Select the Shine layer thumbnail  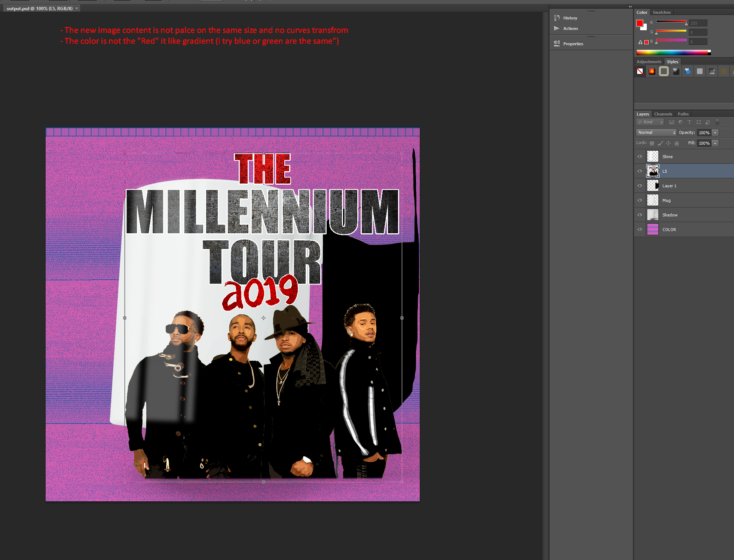(x=653, y=156)
